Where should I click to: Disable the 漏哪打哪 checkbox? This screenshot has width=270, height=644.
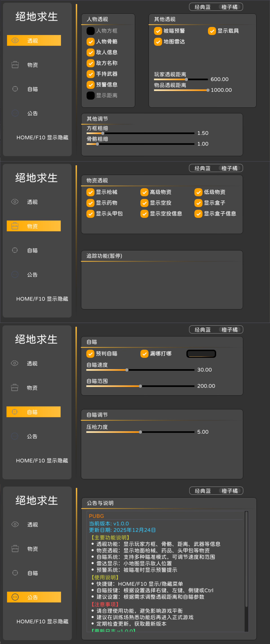click(x=145, y=353)
